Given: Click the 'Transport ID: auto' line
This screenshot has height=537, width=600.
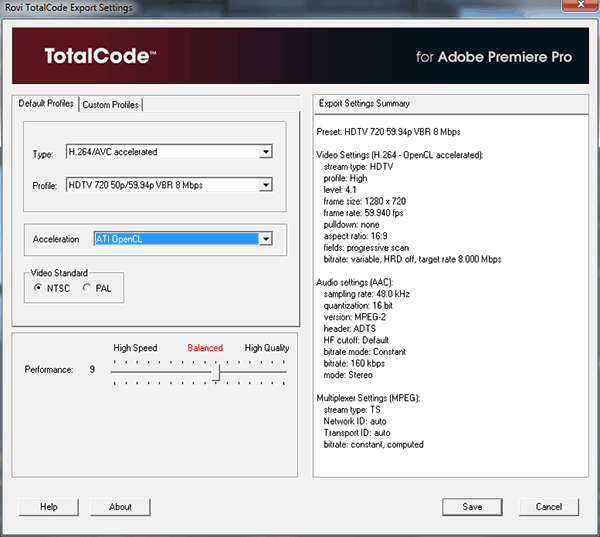Looking at the screenshot, I should point(357,433).
